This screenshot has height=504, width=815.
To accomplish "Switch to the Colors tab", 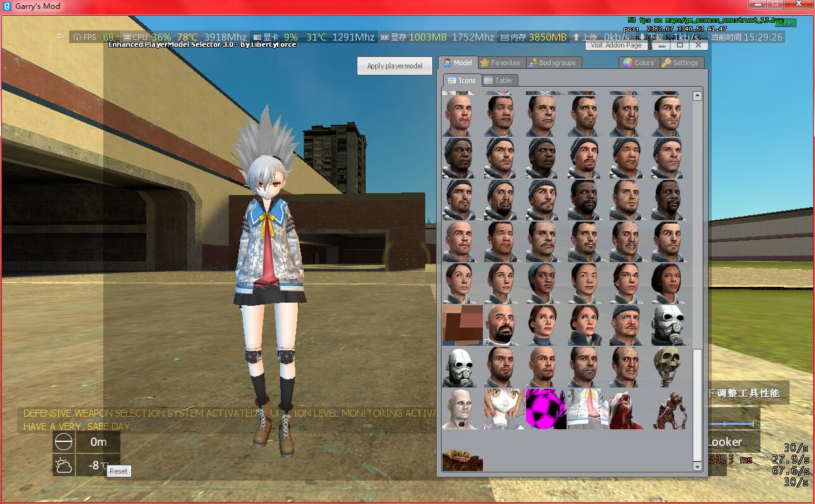I will (638, 63).
